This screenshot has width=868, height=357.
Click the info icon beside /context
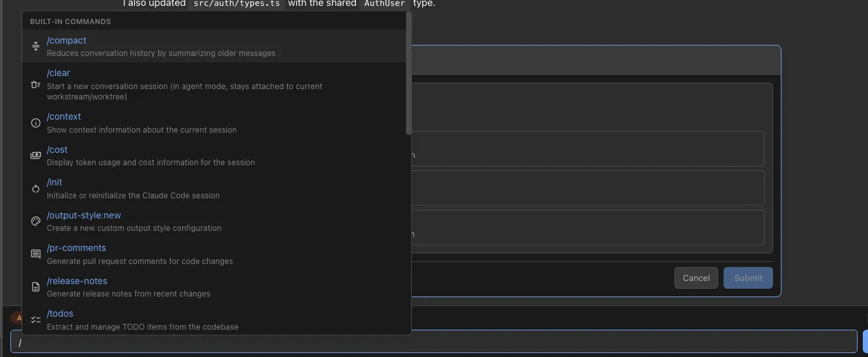click(36, 123)
